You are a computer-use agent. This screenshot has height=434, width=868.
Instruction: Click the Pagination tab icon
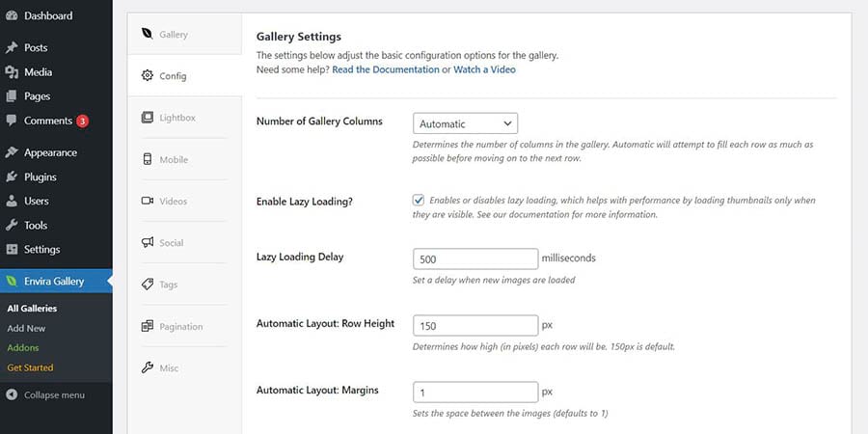pos(148,326)
